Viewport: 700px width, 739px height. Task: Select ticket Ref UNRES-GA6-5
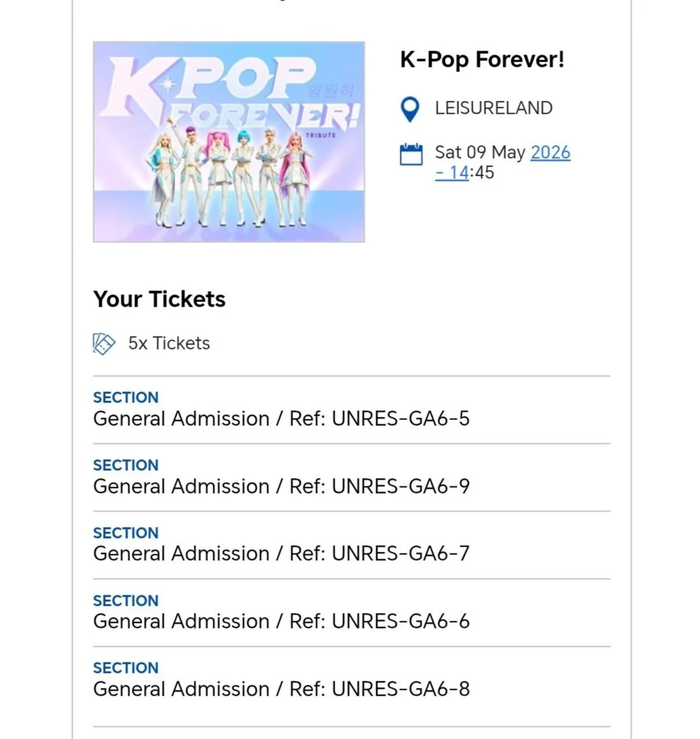click(281, 419)
